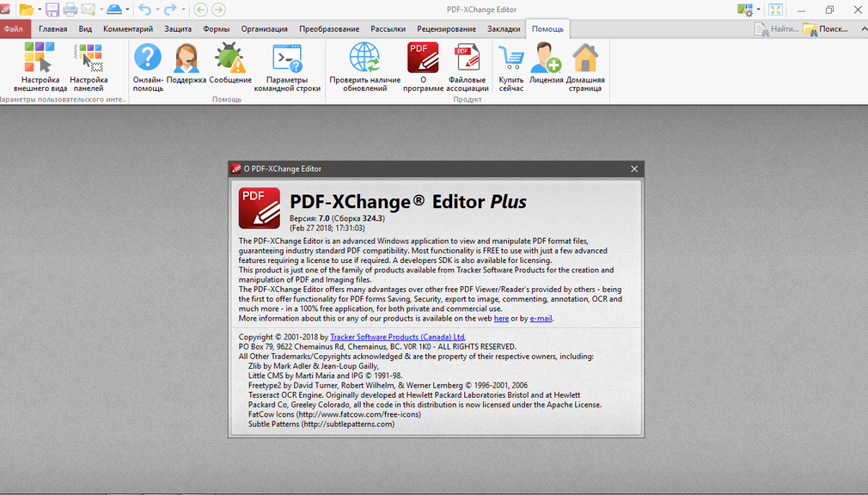Screen dimensions: 868x495
Task: Switch to the Организация tab
Action: [x=264, y=29]
